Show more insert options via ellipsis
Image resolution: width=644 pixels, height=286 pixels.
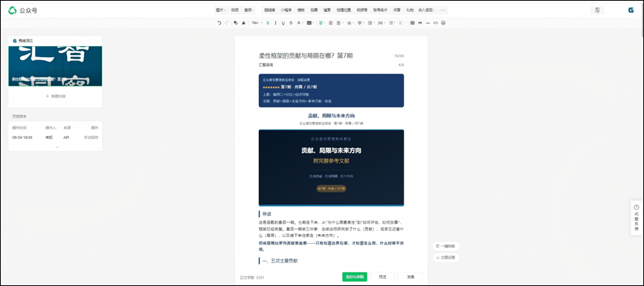tap(442, 10)
